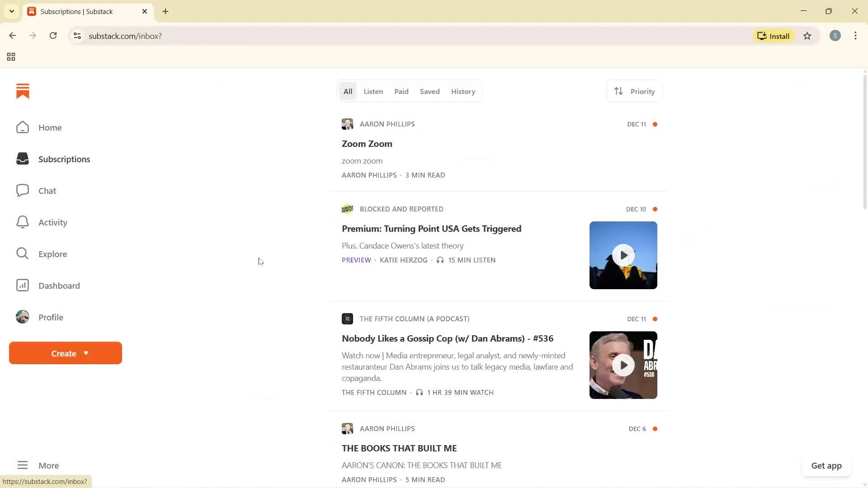Switch to the Saved tab
The image size is (868, 488).
click(x=429, y=91)
